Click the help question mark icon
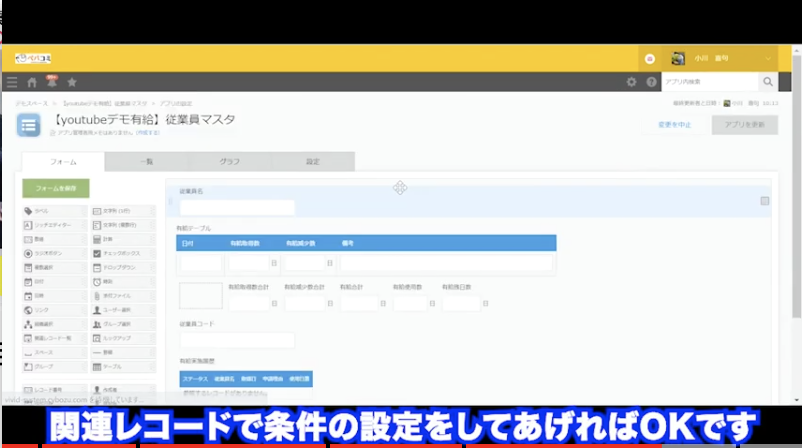Screen dimensions: 802x448 pyautogui.click(x=651, y=82)
